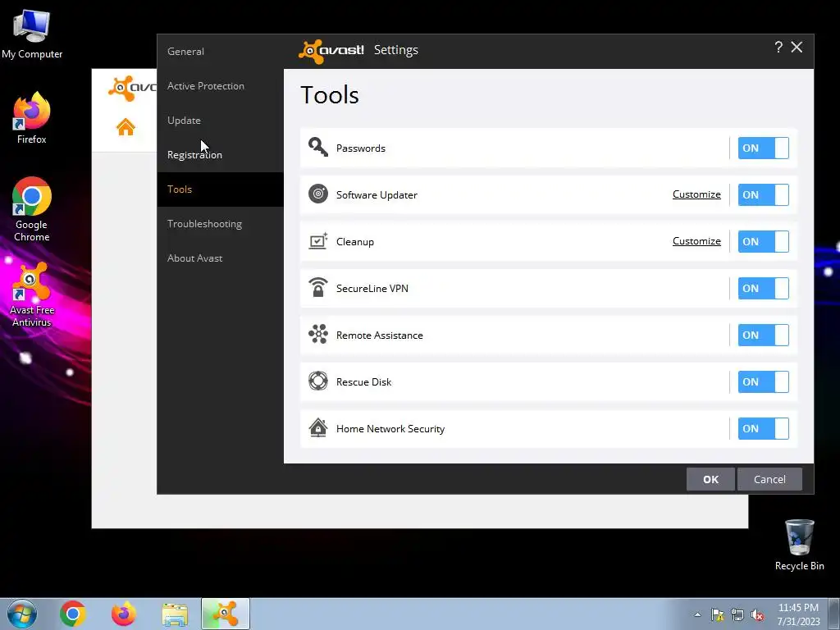Click the Cleanup laptop icon
The height and width of the screenshot is (630, 840).
pyautogui.click(x=318, y=240)
